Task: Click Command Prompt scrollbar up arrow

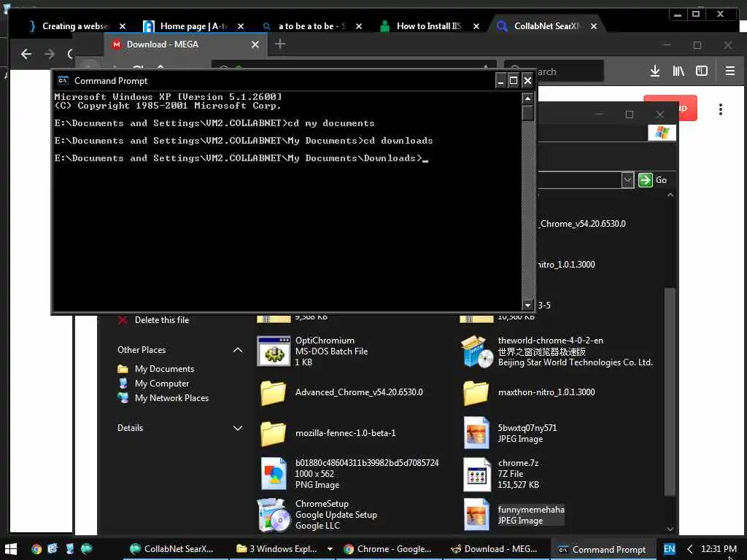Action: coord(527,98)
